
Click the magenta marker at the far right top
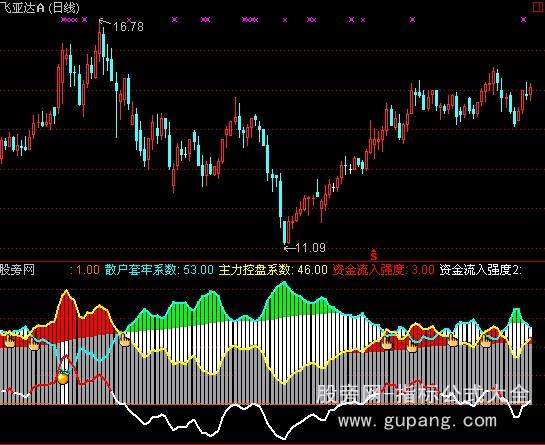click(x=523, y=20)
